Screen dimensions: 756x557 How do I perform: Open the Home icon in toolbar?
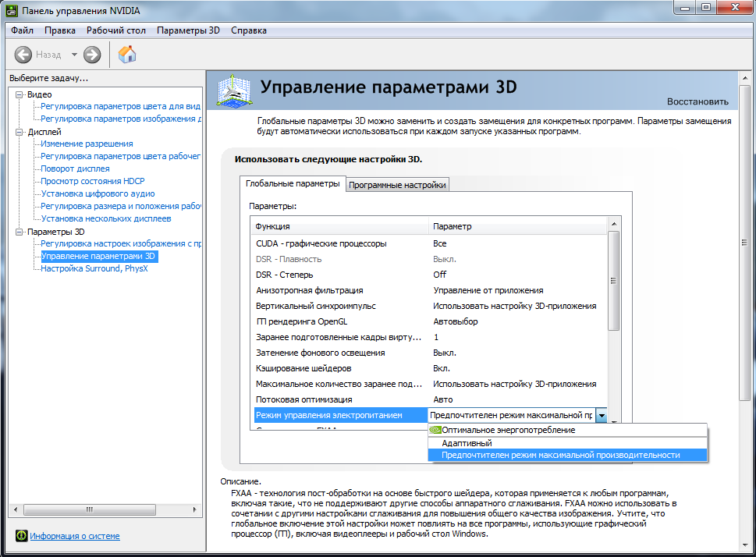pos(127,55)
